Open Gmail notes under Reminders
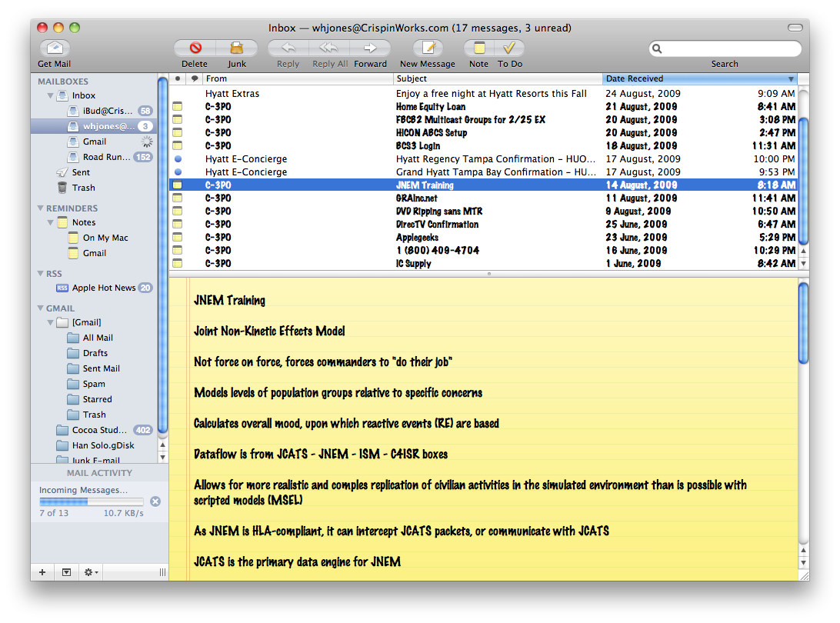The width and height of the screenshot is (840, 623). [x=95, y=253]
